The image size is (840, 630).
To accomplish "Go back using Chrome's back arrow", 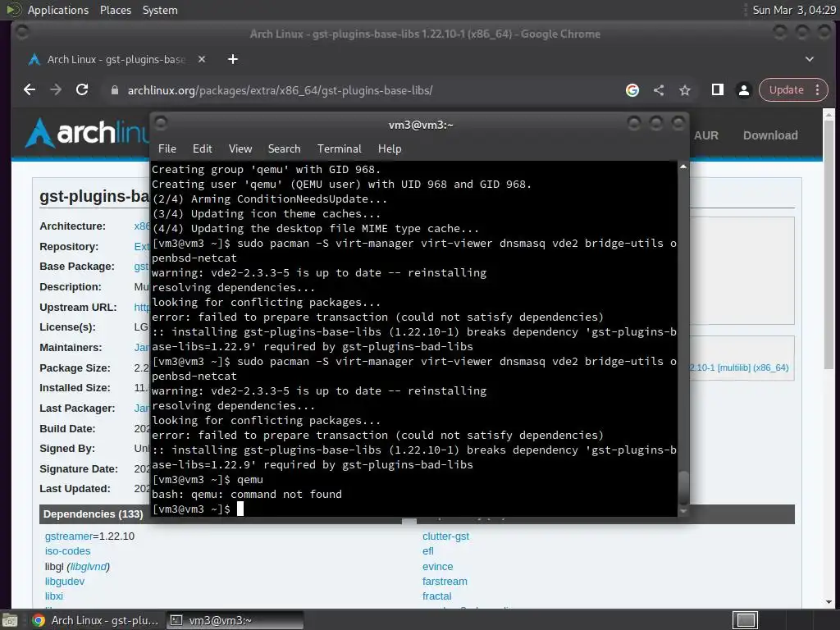I will pos(30,90).
